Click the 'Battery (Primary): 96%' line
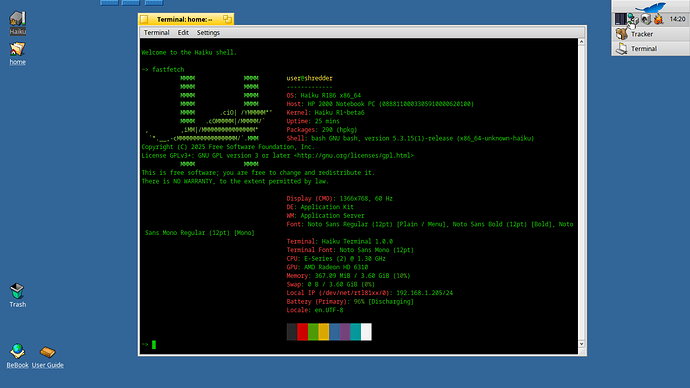Screen dimensions: 690x388 (x=350, y=302)
